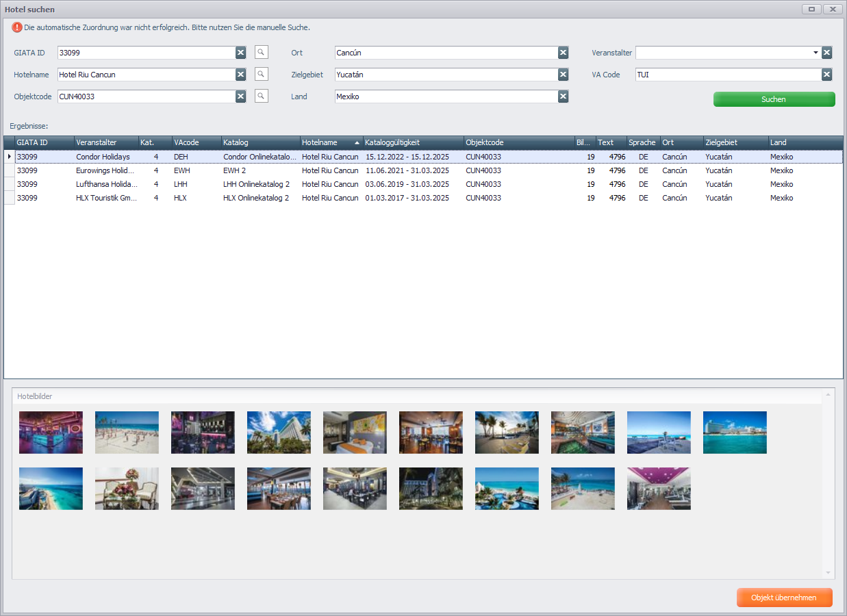The height and width of the screenshot is (616, 847).
Task: Clear the VA Code field
Action: [826, 75]
